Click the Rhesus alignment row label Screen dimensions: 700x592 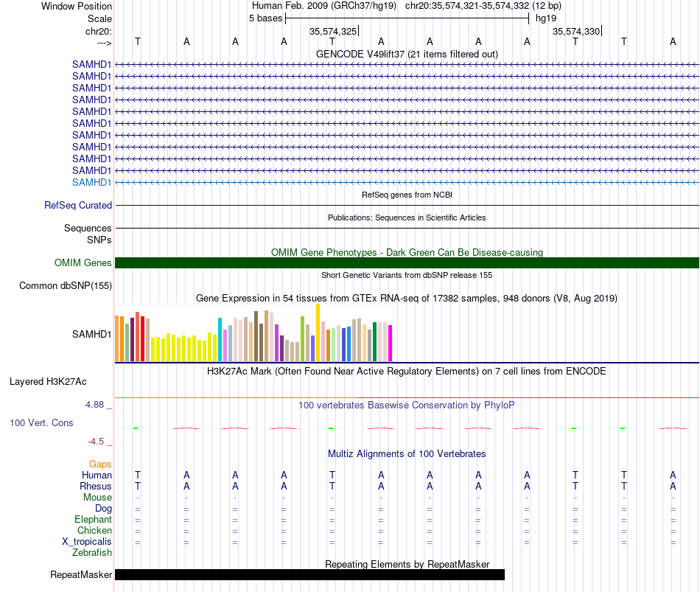point(96,486)
